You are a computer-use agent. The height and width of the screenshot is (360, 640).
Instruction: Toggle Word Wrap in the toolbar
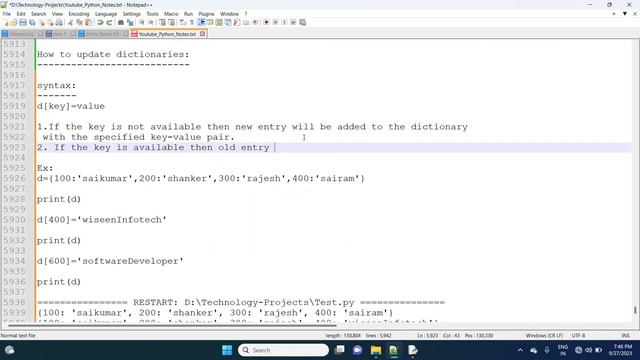182,22
